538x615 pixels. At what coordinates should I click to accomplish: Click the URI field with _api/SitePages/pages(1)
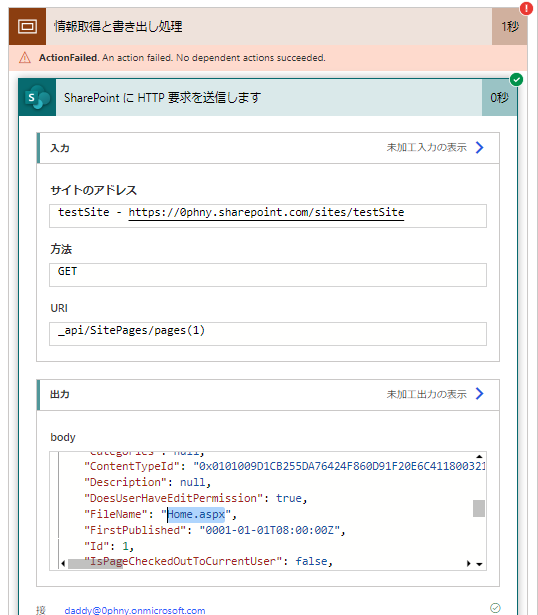click(268, 334)
